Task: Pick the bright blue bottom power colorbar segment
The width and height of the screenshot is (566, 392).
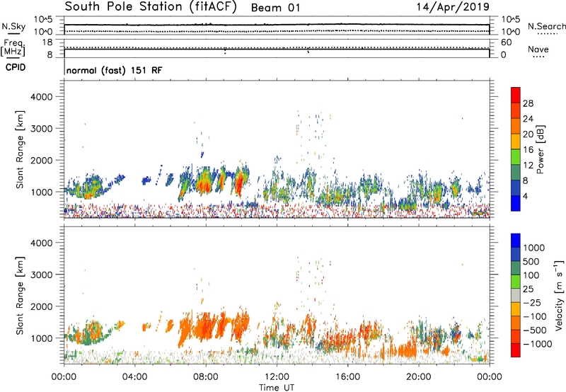Action: [x=516, y=203]
